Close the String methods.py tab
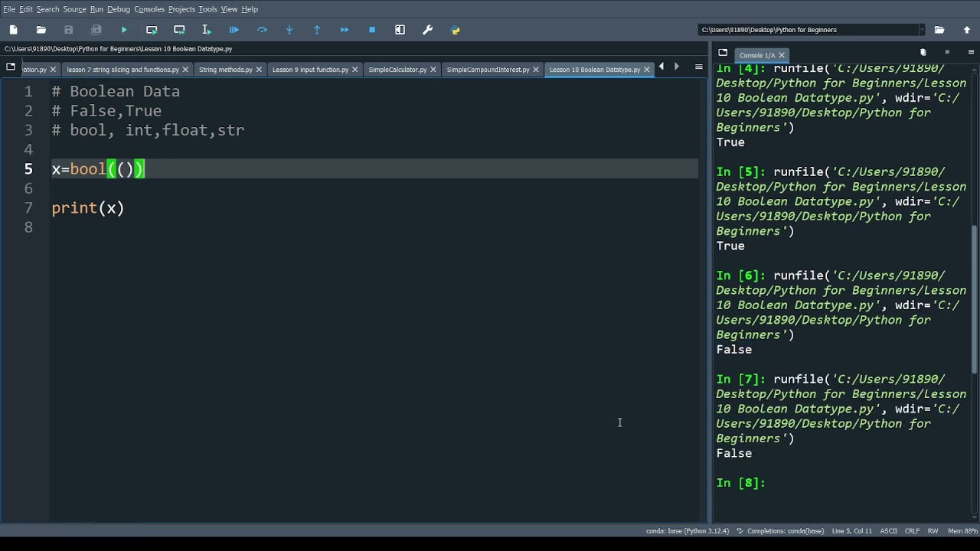 pyautogui.click(x=259, y=70)
